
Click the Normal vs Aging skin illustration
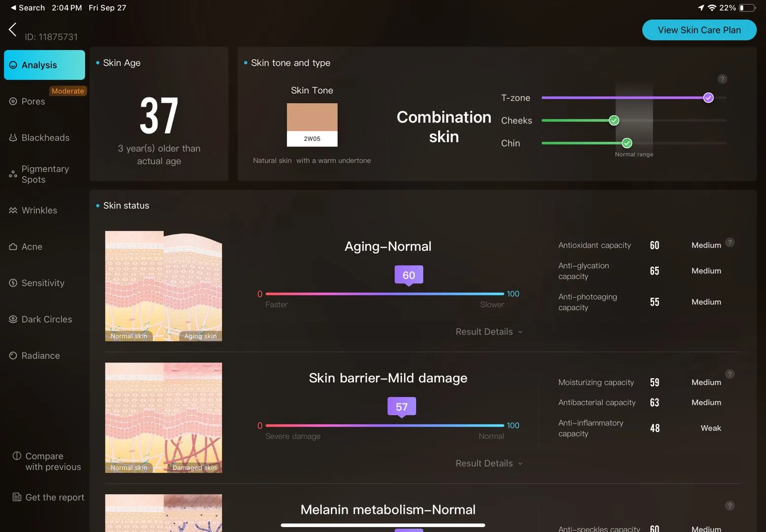pyautogui.click(x=163, y=286)
